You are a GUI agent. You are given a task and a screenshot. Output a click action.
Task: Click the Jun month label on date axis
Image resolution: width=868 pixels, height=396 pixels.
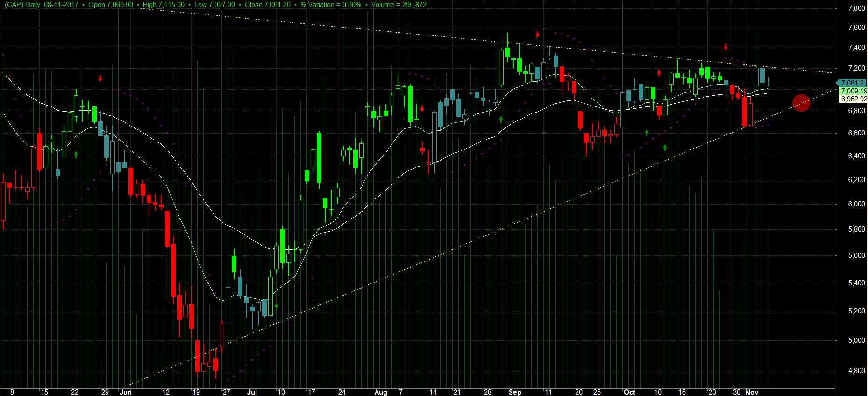pyautogui.click(x=126, y=392)
